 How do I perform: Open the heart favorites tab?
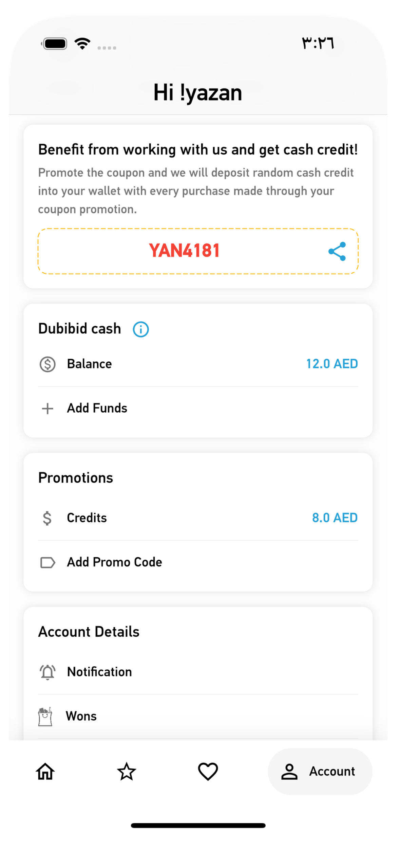coord(208,771)
